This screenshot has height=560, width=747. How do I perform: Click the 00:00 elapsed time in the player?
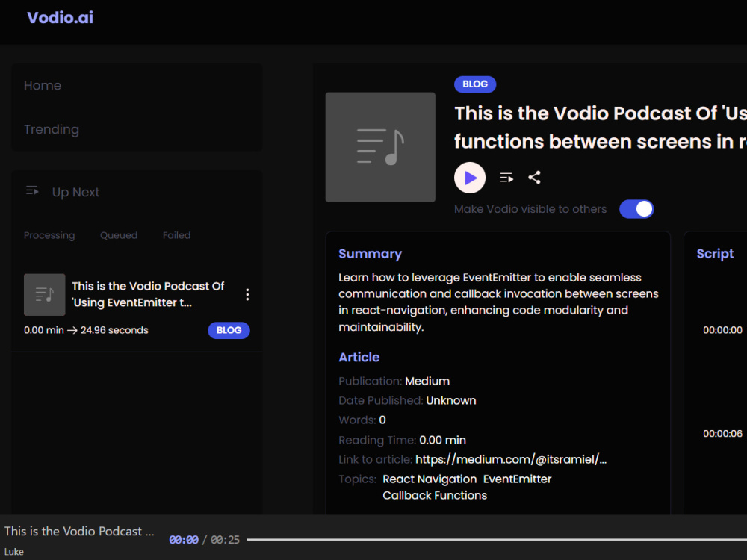click(184, 540)
